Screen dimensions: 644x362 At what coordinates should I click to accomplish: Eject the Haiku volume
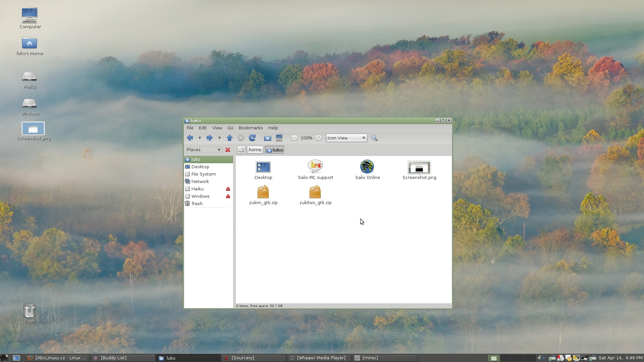[228, 189]
